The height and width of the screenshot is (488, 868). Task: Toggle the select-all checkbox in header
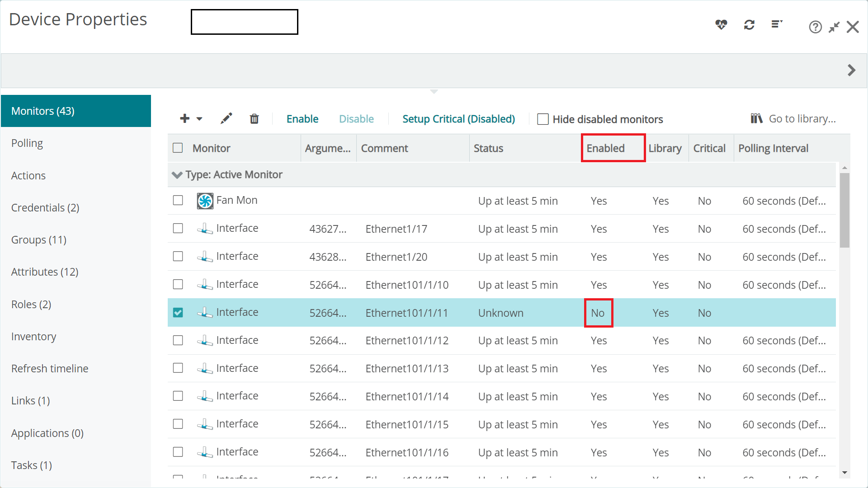(178, 147)
